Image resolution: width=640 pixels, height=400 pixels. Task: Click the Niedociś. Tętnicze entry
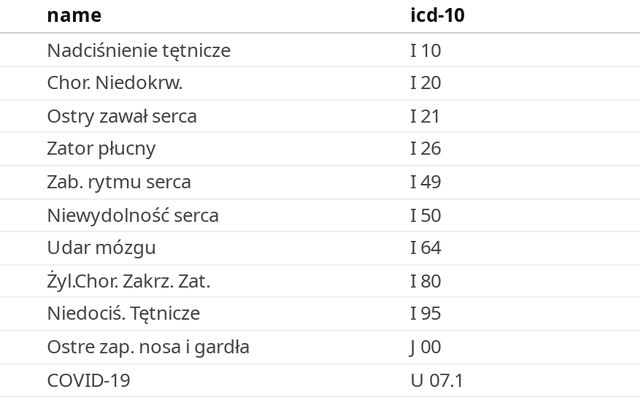tap(124, 314)
